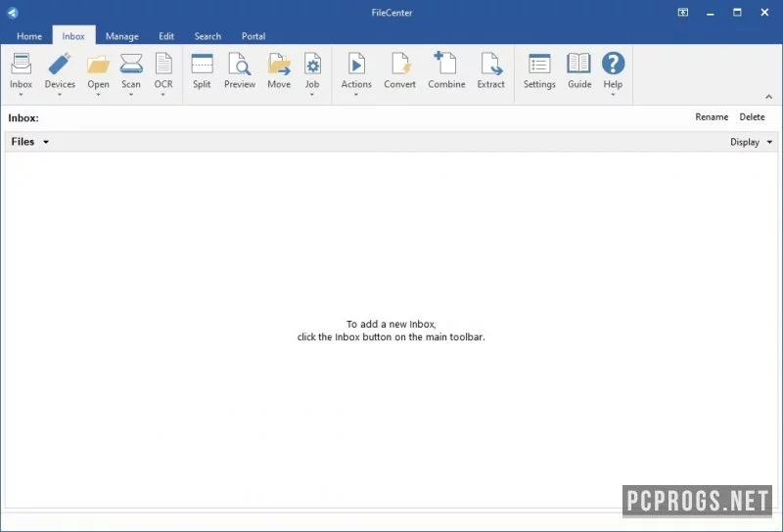Switch to the Home tab

point(29,36)
